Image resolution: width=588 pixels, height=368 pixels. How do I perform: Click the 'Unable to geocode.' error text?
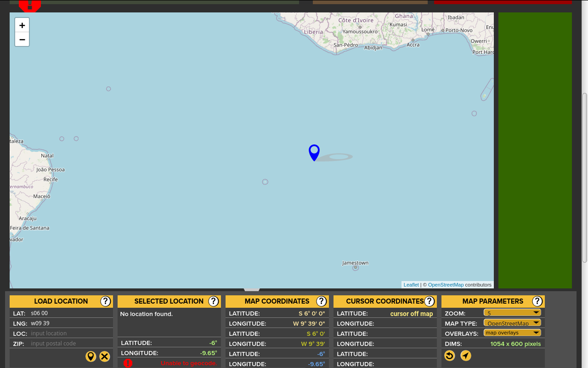click(x=189, y=363)
